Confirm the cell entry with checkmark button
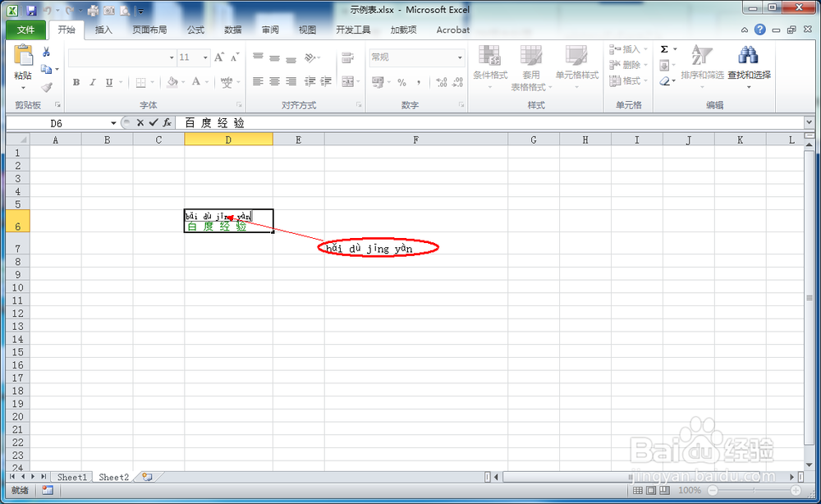Image resolution: width=821 pixels, height=504 pixels. 154,122
